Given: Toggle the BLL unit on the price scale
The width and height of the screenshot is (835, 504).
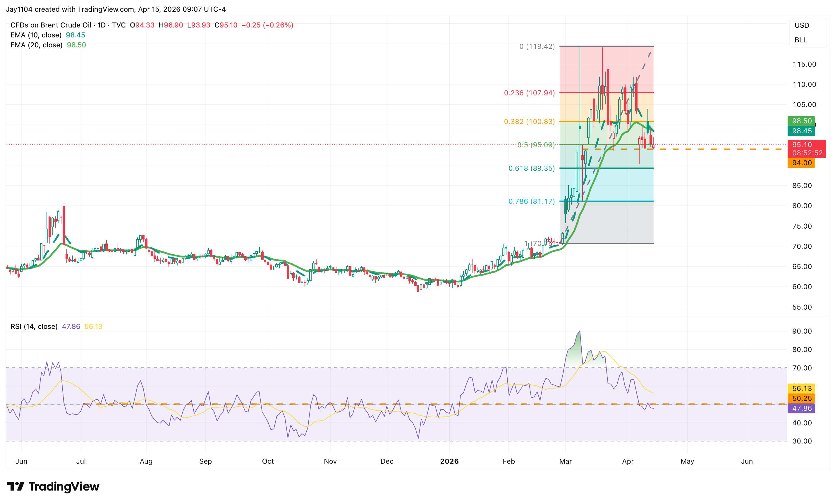Looking at the screenshot, I should coord(802,40).
